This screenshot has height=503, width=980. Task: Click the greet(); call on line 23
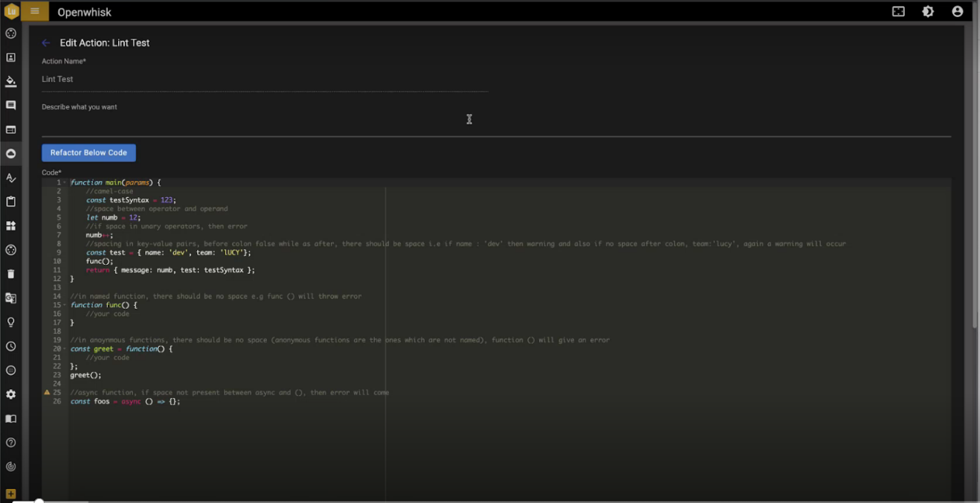(86, 375)
